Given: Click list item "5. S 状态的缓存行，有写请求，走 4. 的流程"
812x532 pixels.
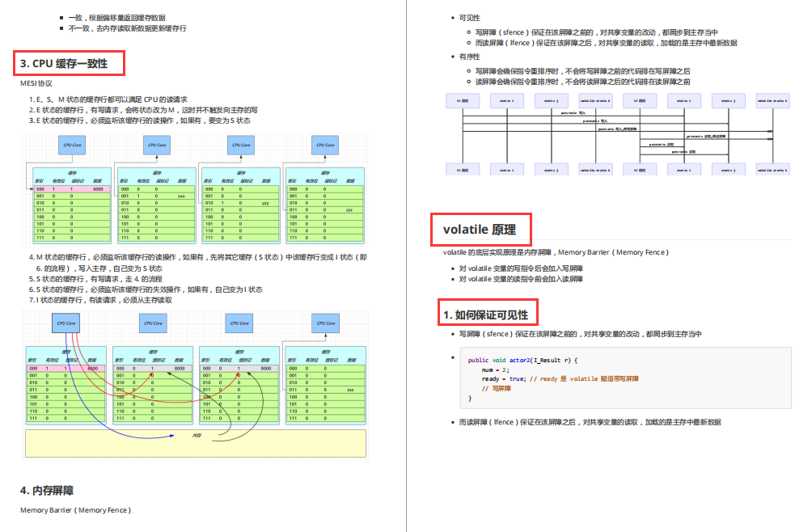Looking at the screenshot, I should tap(95, 279).
